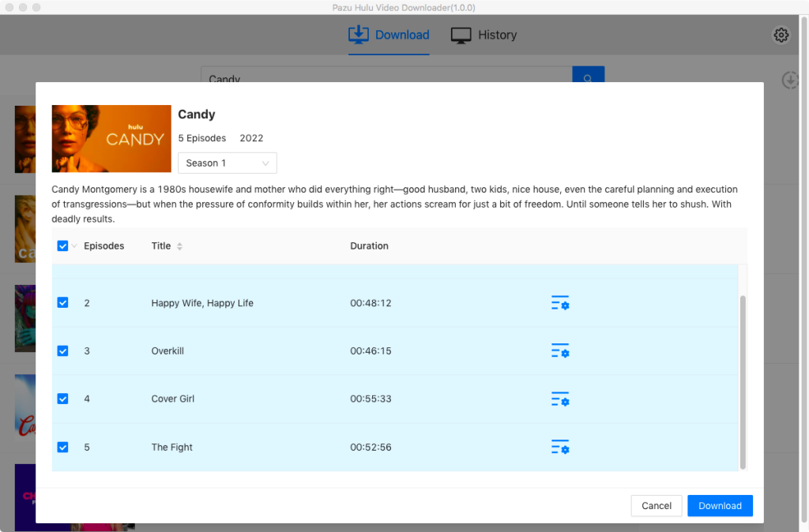
Task: Toggle the select-all episodes checkbox
Action: (62, 246)
